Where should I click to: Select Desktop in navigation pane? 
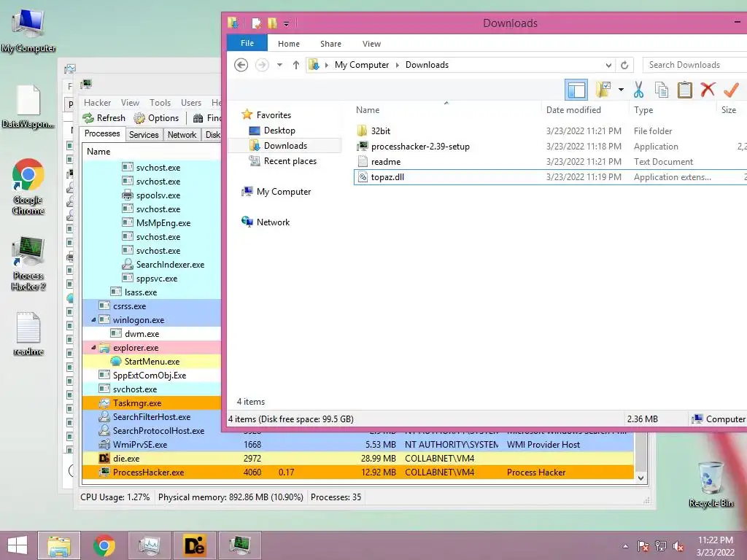coord(279,131)
